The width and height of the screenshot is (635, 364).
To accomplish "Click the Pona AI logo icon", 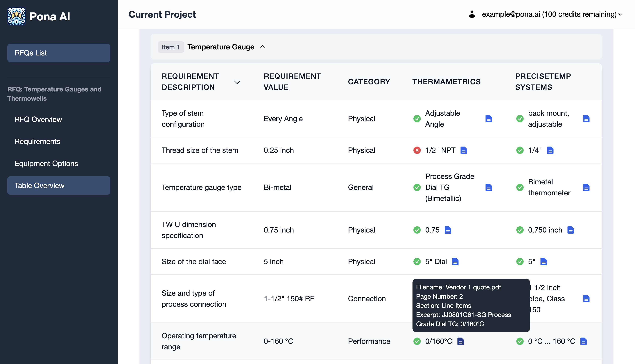I will [x=17, y=16].
